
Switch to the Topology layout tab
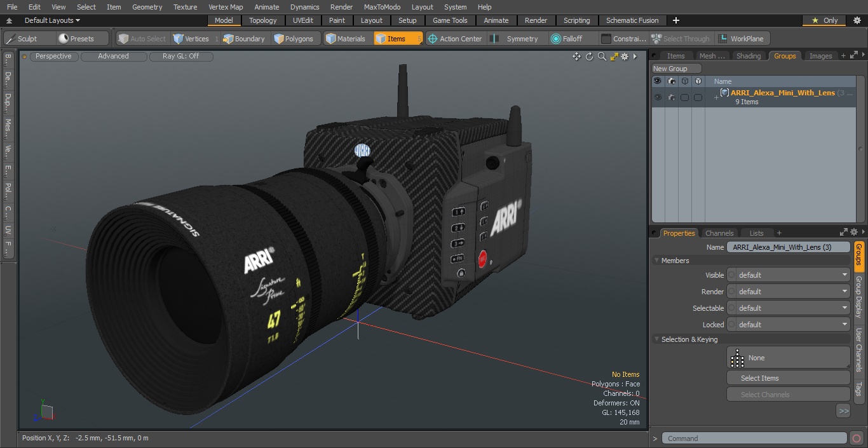[263, 20]
